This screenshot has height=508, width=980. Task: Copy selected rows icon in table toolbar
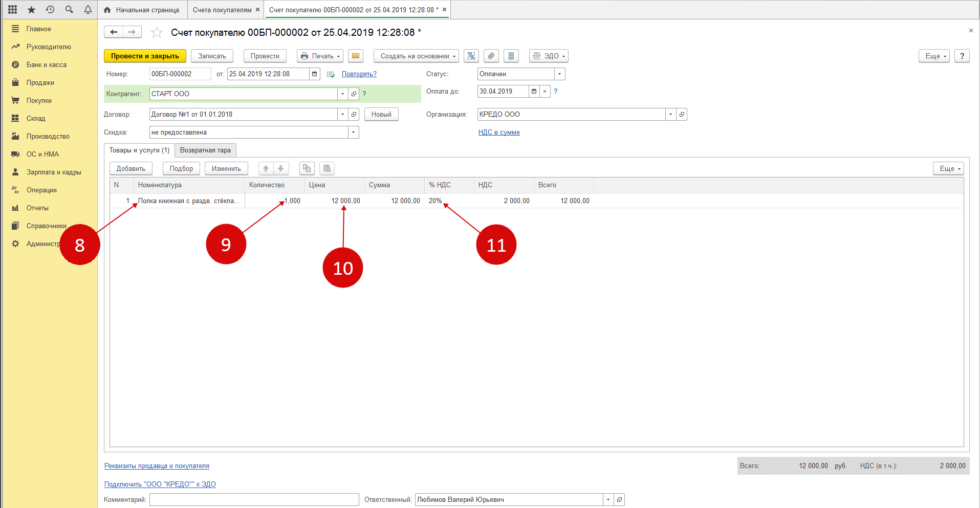(307, 168)
